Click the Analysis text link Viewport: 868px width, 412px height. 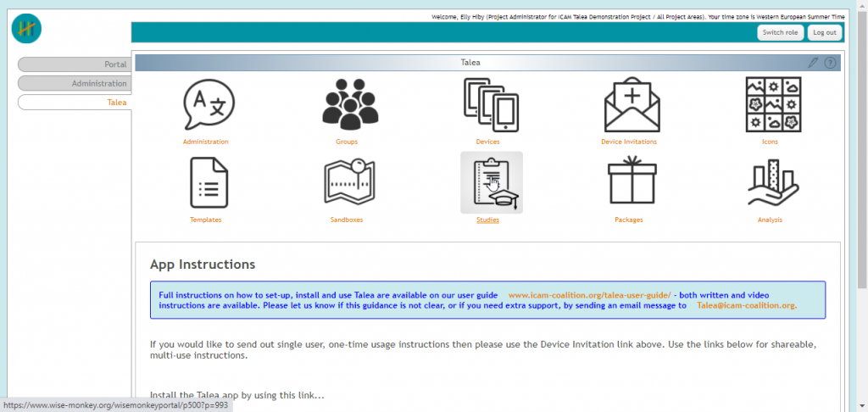click(x=770, y=220)
